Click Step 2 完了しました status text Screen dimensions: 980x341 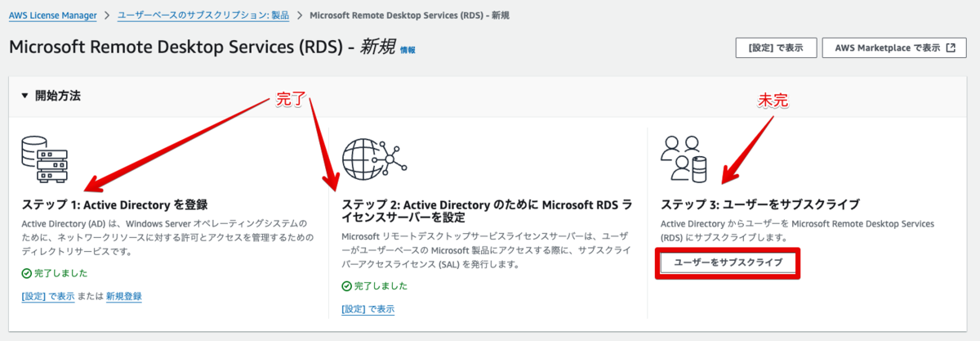381,286
